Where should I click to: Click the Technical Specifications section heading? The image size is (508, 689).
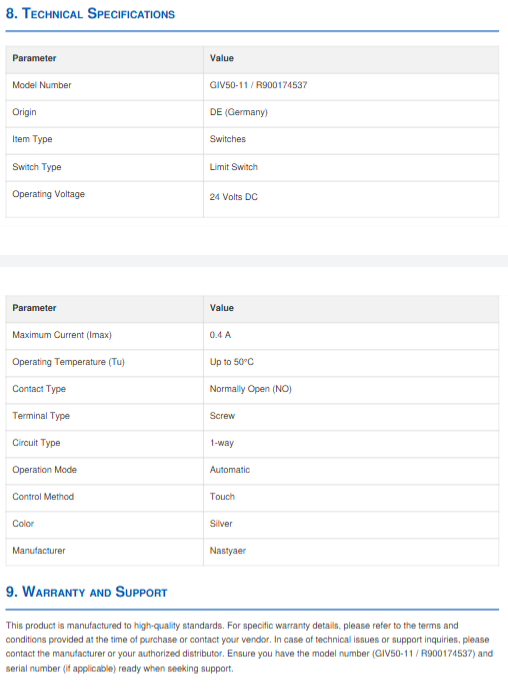pyautogui.click(x=90, y=14)
